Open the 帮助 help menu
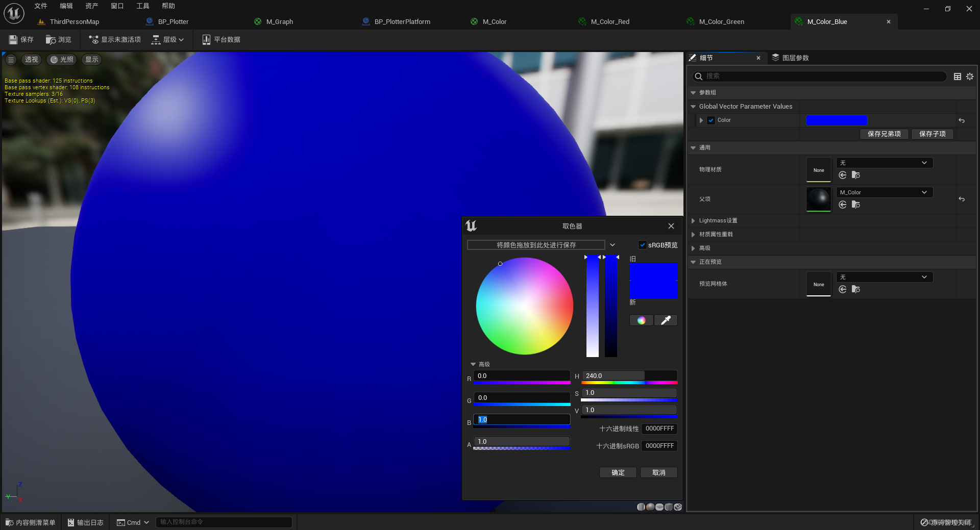The width and height of the screenshot is (980, 530). [x=168, y=6]
